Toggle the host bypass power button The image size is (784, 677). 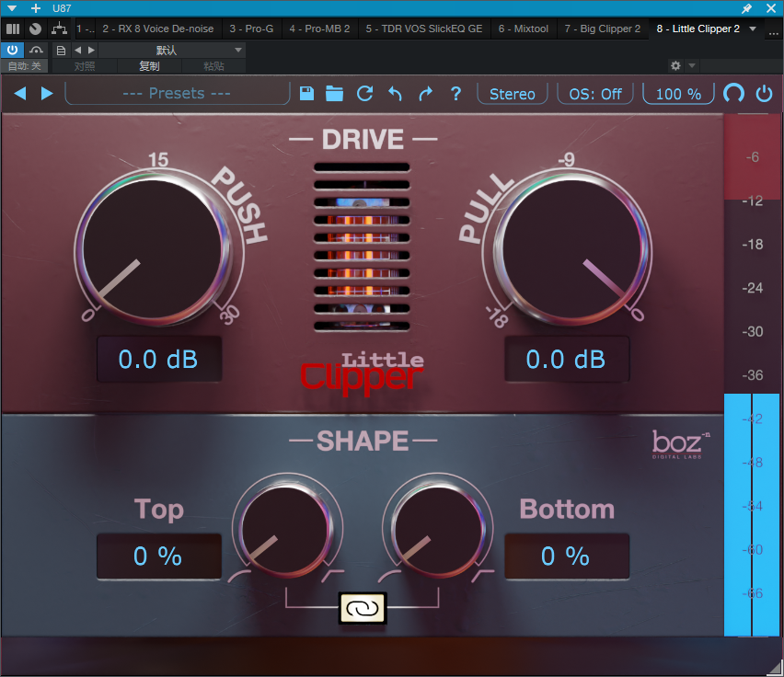tap(12, 50)
